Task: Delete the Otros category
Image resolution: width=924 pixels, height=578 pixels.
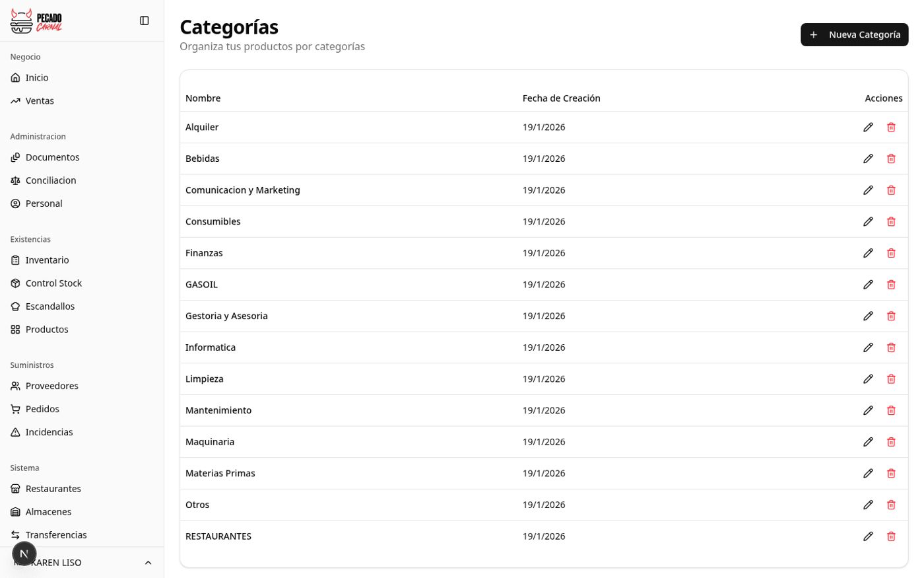Action: pos(891,505)
